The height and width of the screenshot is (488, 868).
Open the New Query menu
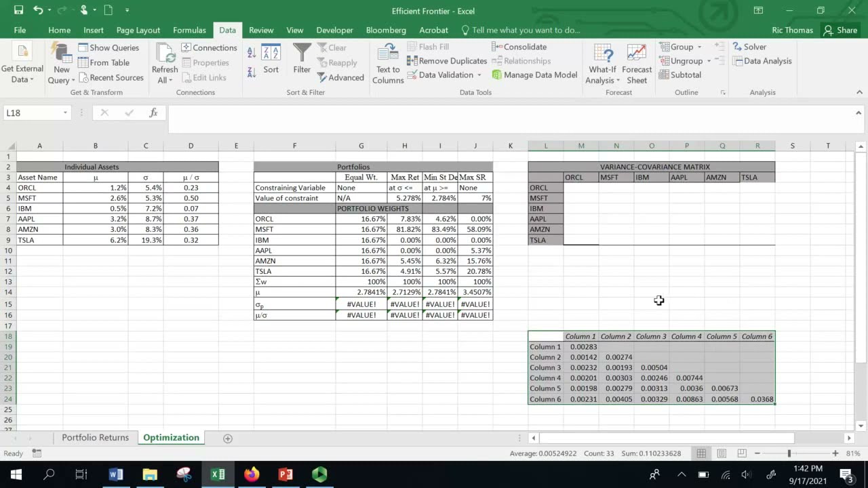tap(61, 65)
